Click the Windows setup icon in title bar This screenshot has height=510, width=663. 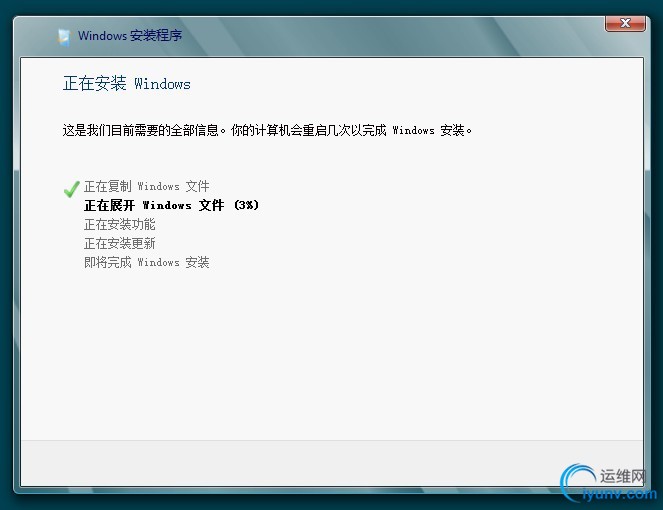pyautogui.click(x=64, y=37)
